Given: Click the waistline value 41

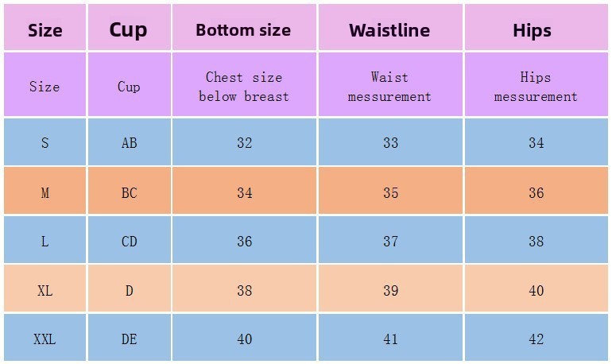Looking at the screenshot, I should 389,339.
